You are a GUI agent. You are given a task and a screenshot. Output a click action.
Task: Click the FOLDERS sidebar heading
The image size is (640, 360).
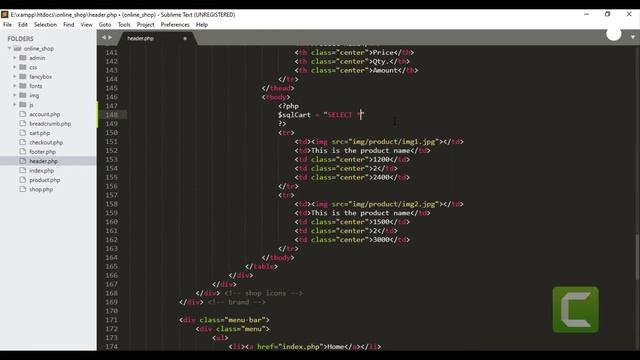coord(20,39)
